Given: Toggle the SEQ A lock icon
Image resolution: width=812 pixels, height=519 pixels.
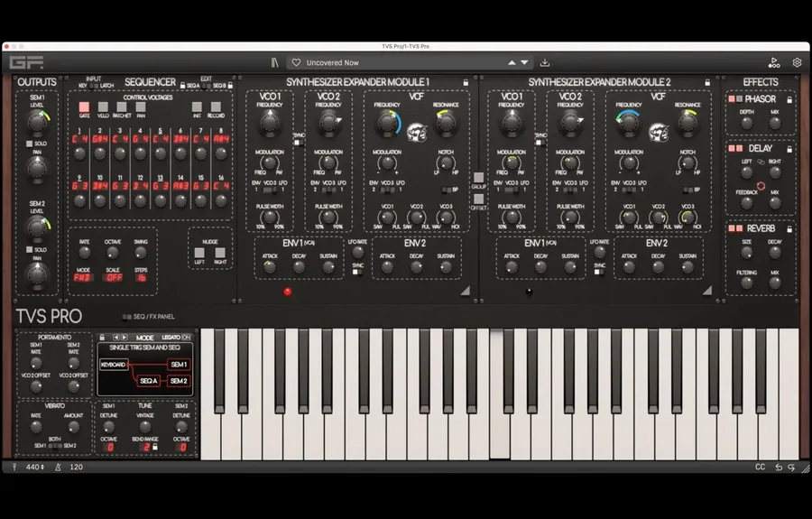Looking at the screenshot, I should tap(182, 85).
